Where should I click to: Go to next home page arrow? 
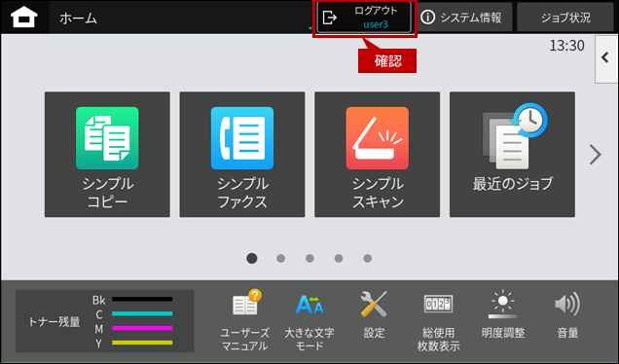tap(595, 155)
